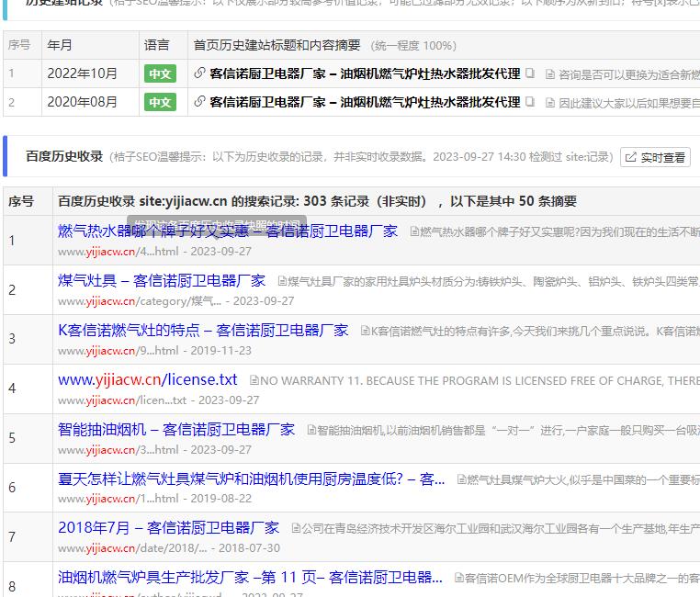Click the date 2019-08-22 in row 6
The width and height of the screenshot is (700, 597).
click(221, 499)
